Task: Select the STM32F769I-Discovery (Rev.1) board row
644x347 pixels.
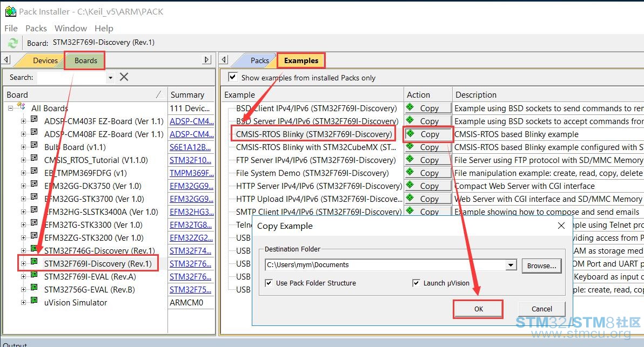Action: coord(98,264)
